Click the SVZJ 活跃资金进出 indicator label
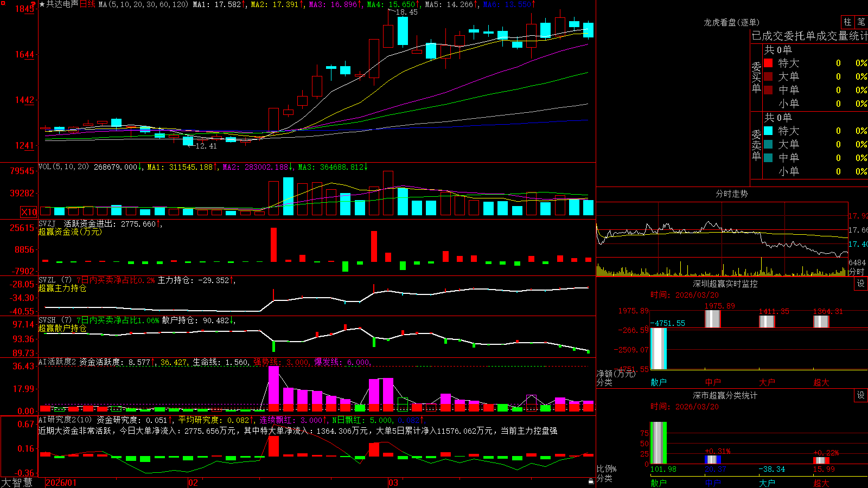Screen dimensions: 868x488 tap(76, 223)
